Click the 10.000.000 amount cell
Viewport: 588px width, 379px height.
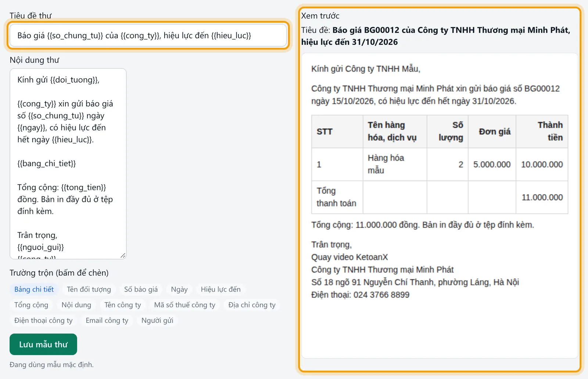pyautogui.click(x=542, y=164)
